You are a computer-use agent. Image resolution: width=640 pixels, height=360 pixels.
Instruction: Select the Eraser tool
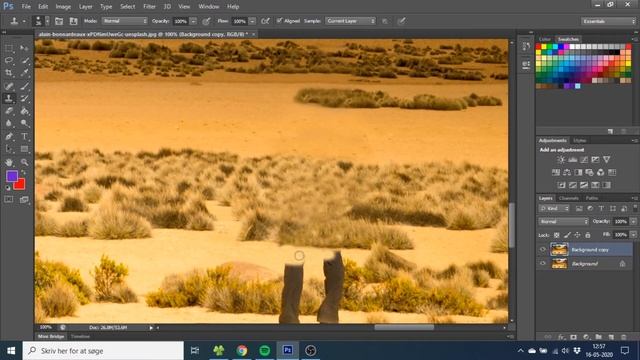coord(9,111)
